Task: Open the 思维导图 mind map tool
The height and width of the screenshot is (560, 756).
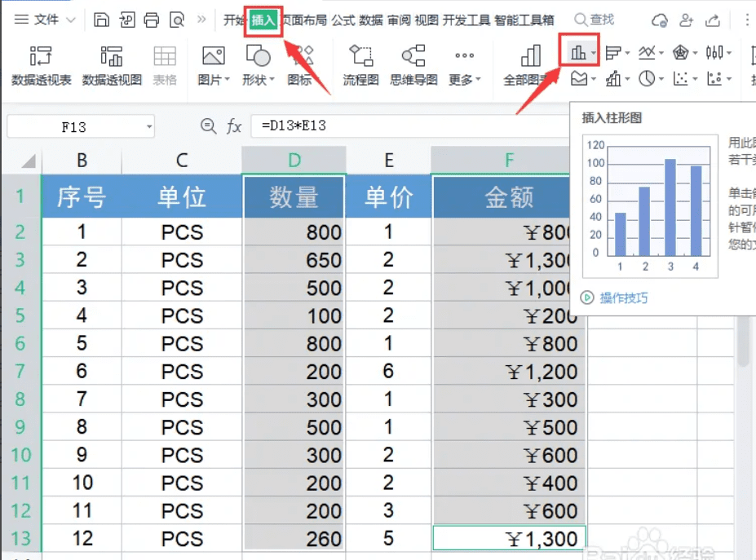Action: pos(414,68)
